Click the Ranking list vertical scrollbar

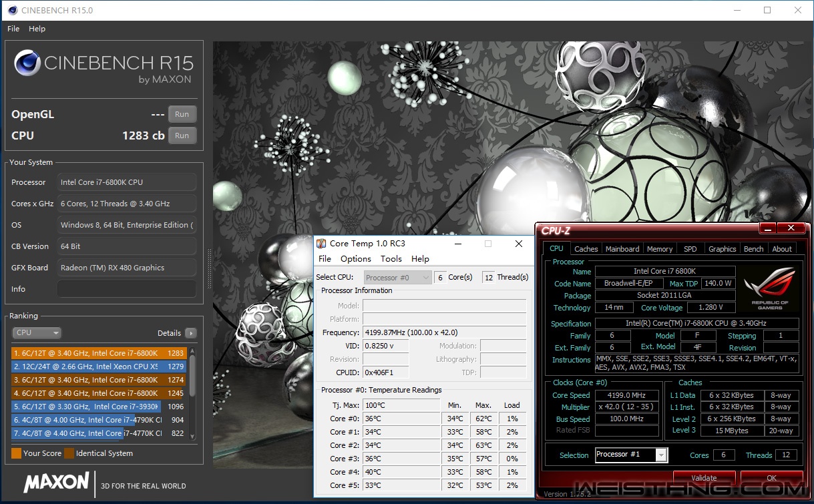tap(193, 393)
